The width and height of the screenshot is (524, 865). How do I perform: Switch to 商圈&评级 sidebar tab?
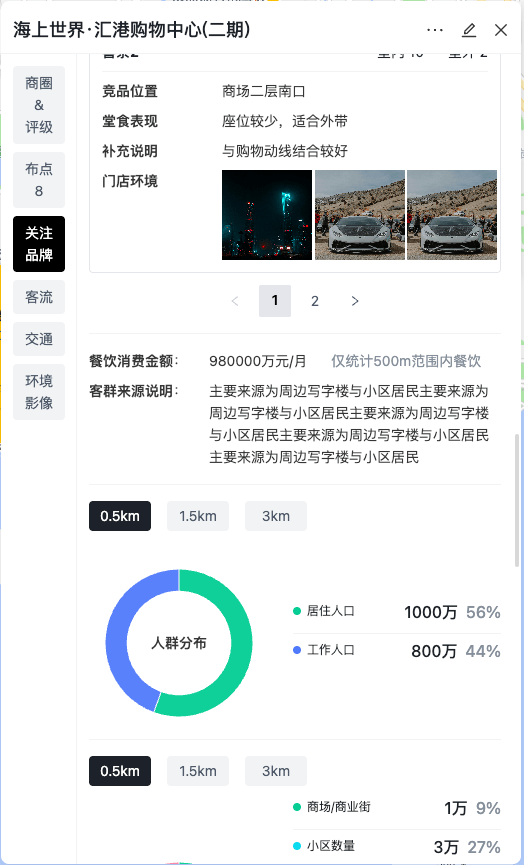(x=39, y=105)
